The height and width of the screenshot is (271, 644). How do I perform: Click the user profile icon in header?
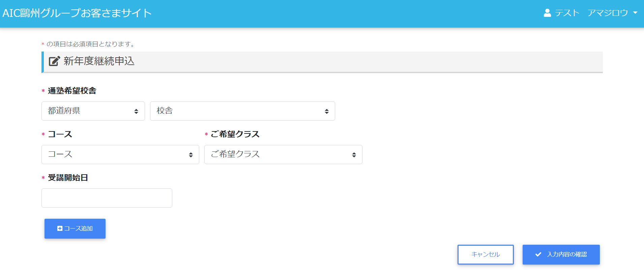coord(547,13)
